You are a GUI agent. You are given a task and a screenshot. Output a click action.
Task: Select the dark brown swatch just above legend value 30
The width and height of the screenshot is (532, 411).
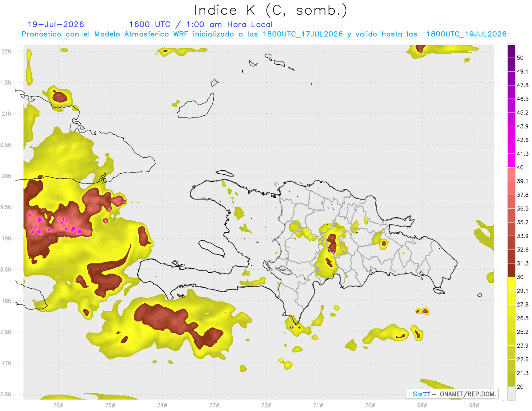point(512,270)
